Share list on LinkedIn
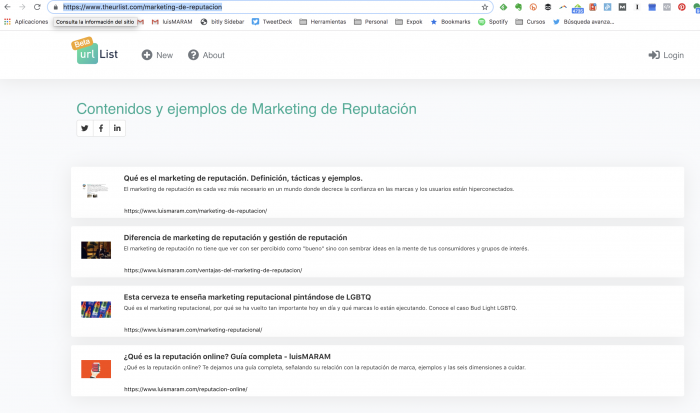 click(117, 128)
